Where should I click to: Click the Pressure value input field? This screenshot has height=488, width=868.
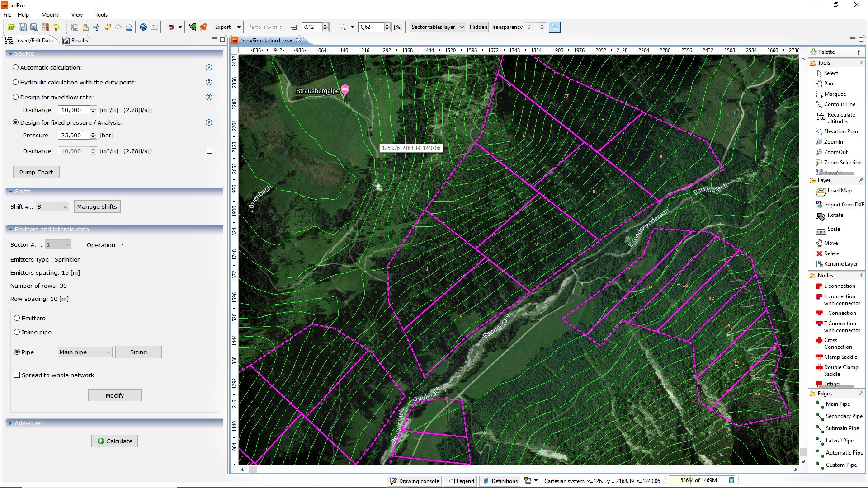coord(73,135)
